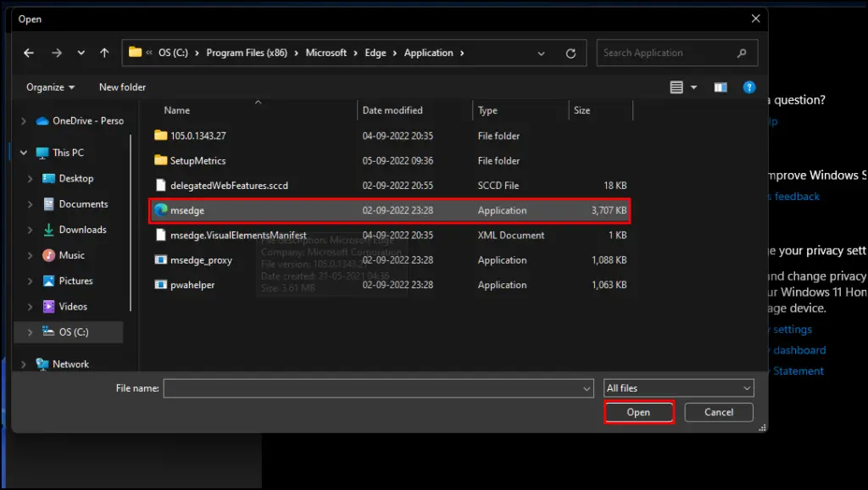Cancel the Open dialog
The height and width of the screenshot is (490, 868).
click(719, 412)
